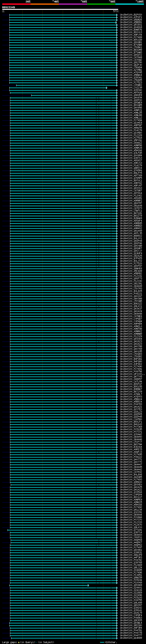Select the UniRef100_A5BEB1 hit label
Viewport: 146px width, 644px height.
(131, 22)
